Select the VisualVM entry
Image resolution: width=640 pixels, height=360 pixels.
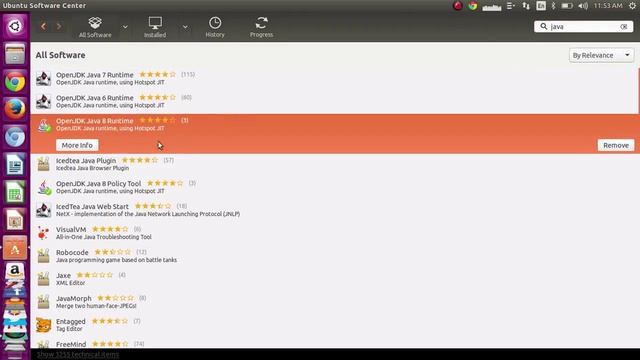pos(334,233)
